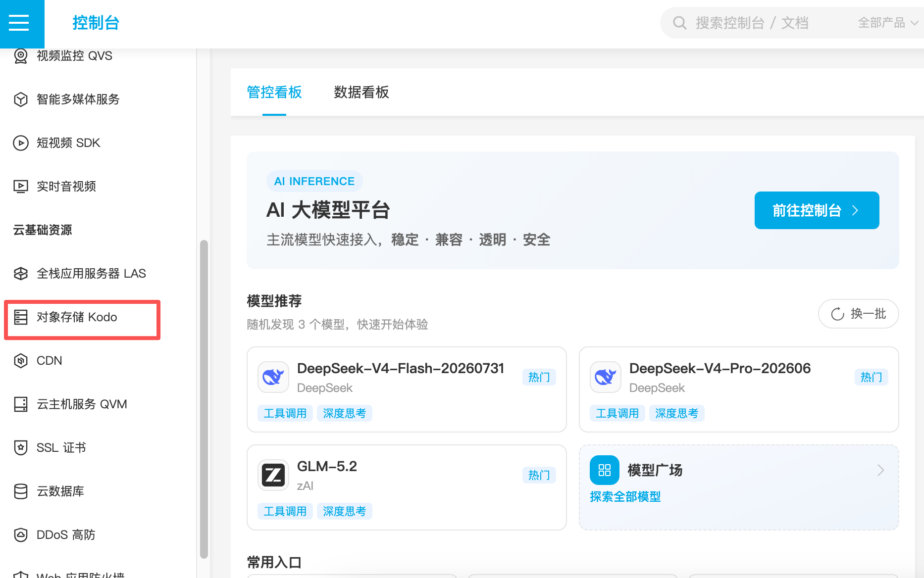This screenshot has height=578, width=924.
Task: Focus the 搜索控制台 / 文档 search field
Action: point(752,23)
